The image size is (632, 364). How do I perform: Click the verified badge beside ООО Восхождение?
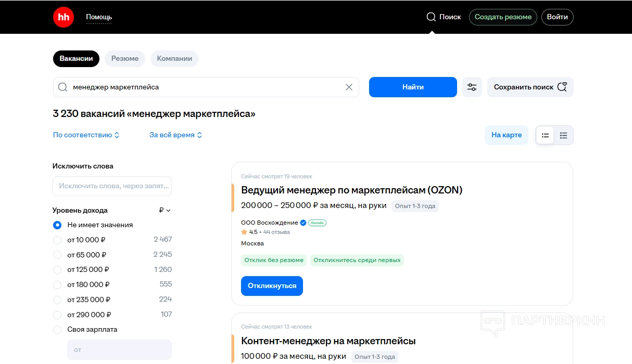(303, 223)
